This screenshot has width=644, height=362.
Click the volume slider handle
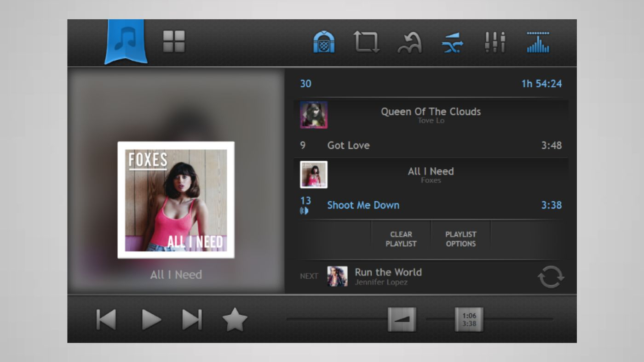(402, 319)
